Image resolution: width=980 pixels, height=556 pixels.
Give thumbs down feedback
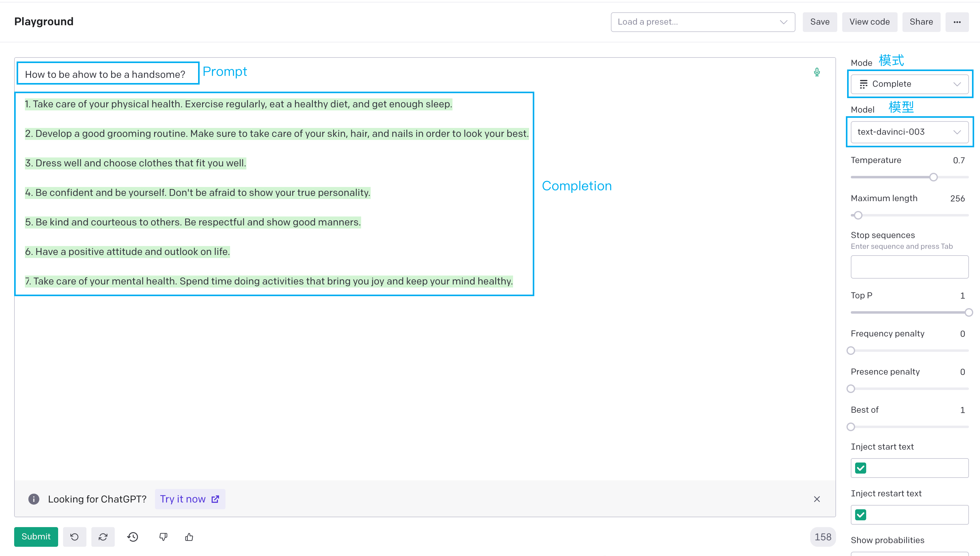163,537
